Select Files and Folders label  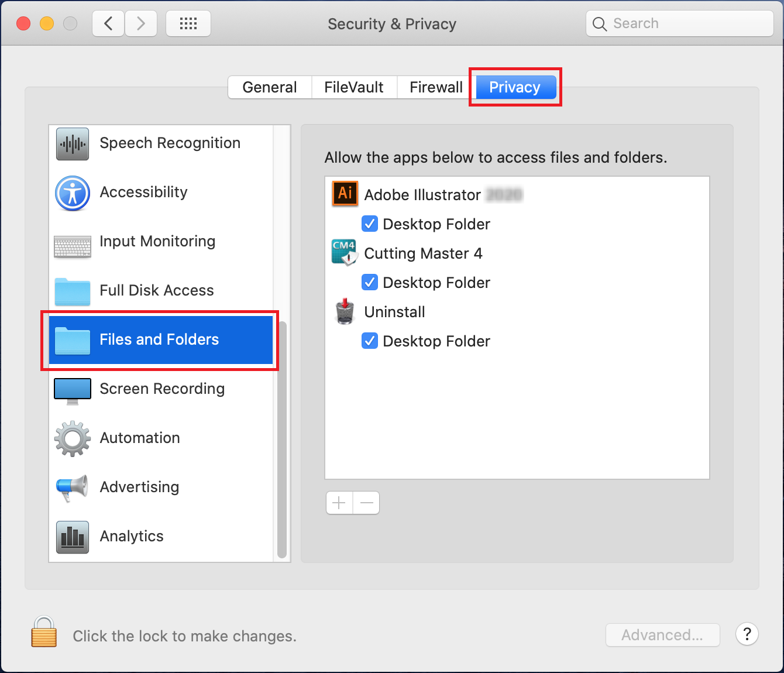(x=159, y=339)
